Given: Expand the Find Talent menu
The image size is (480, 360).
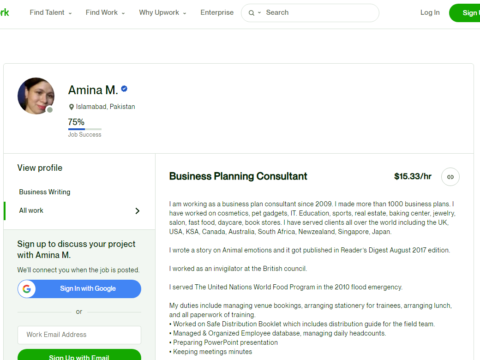Looking at the screenshot, I should pyautogui.click(x=50, y=13).
